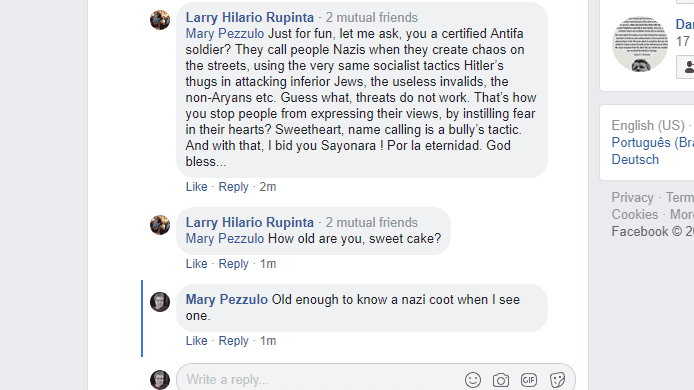Image resolution: width=694 pixels, height=390 pixels.
Task: Like the 'How old are you' comment
Action: point(197,264)
